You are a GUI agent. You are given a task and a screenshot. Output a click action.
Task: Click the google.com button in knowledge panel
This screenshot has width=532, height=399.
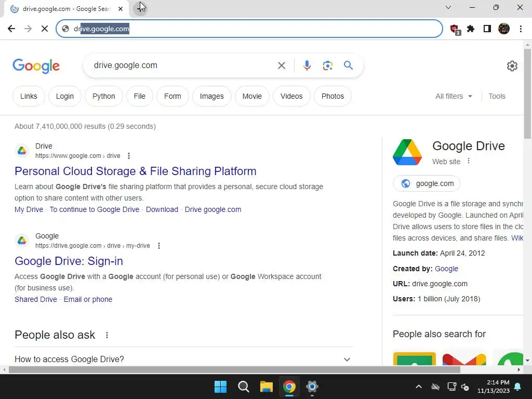click(427, 183)
